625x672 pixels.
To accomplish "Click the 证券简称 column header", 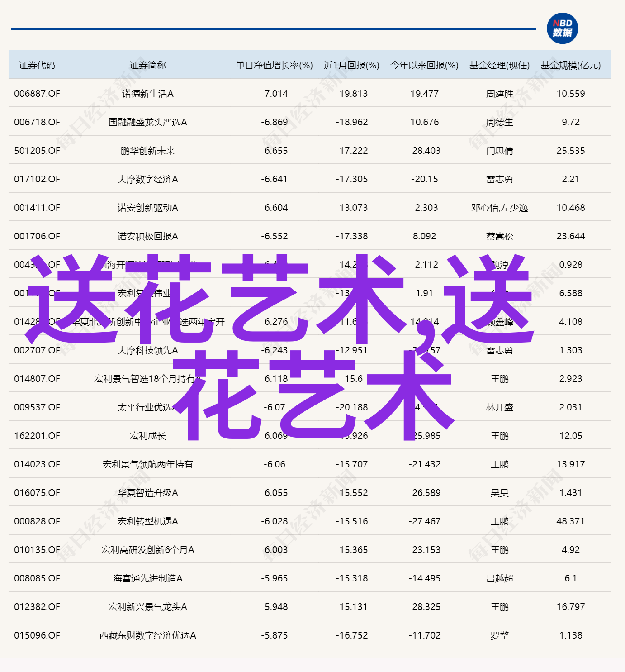I will (x=148, y=65).
